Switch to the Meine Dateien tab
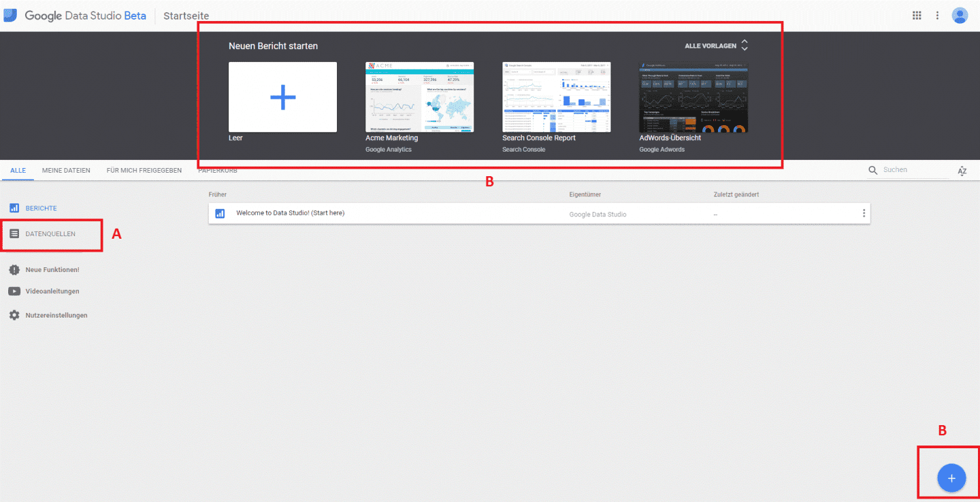980x502 pixels. point(66,171)
